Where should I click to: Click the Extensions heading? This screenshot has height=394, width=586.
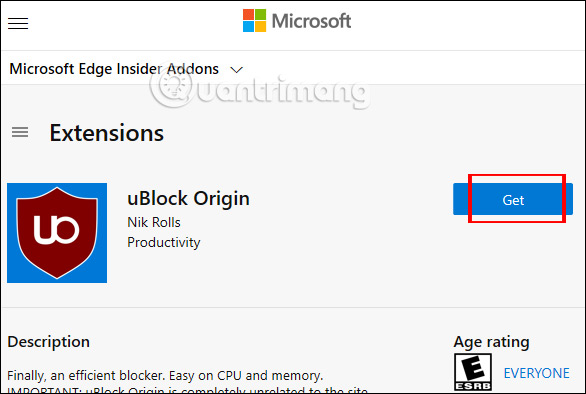(107, 133)
